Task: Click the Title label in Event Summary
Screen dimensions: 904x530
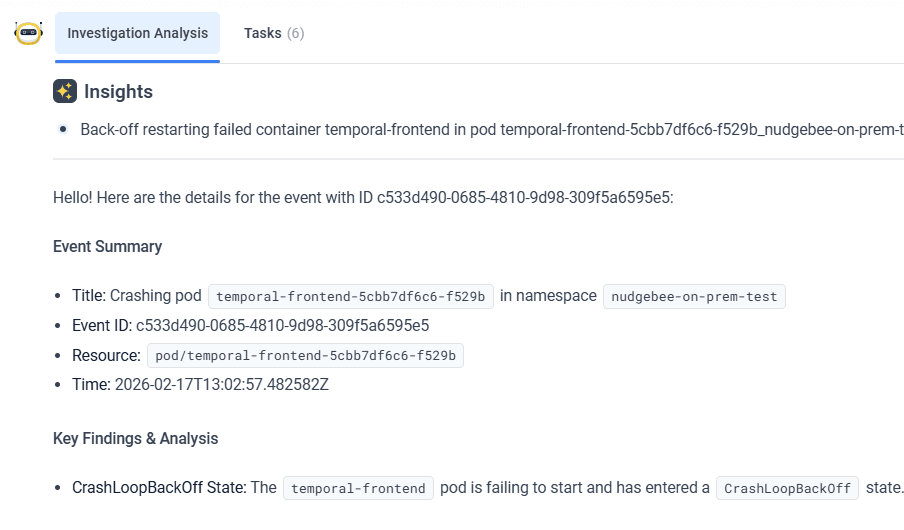Action: pos(88,296)
